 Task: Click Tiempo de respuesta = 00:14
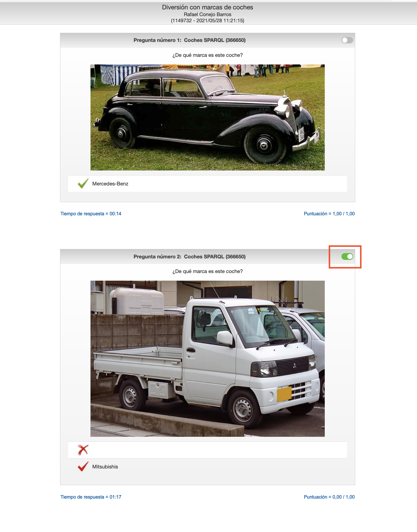coord(91,214)
